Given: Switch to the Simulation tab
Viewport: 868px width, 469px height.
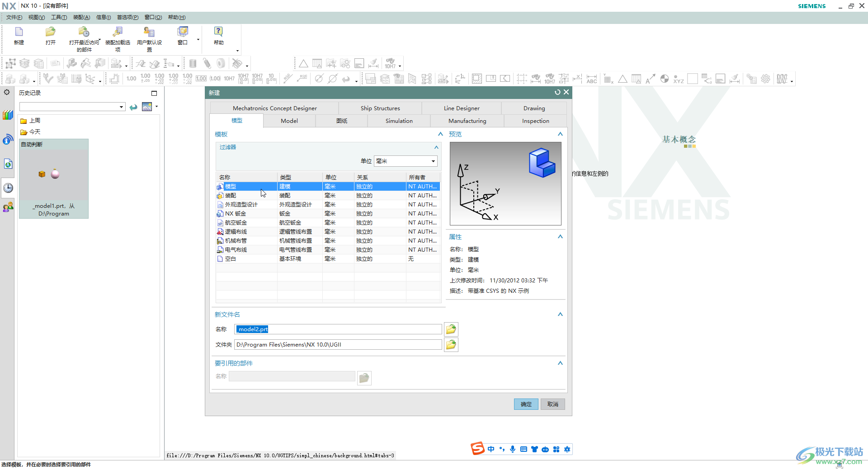Looking at the screenshot, I should [399, 121].
